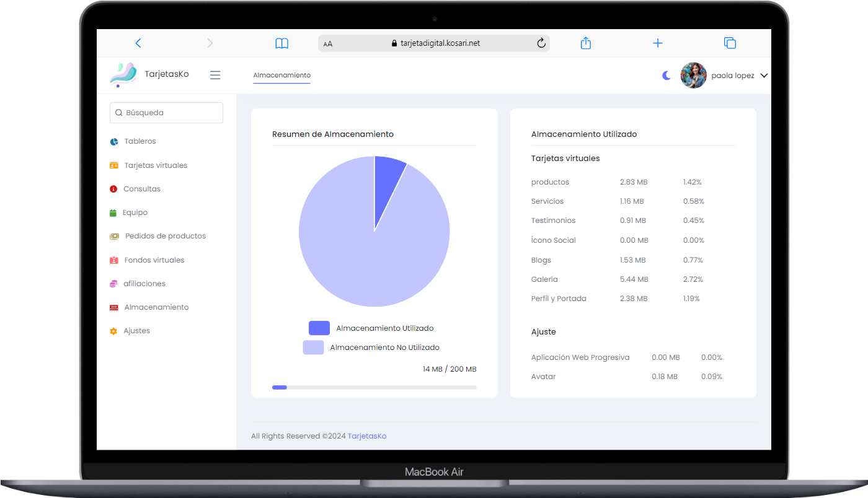
Task: Click the storage usage progress bar
Action: [x=374, y=387]
